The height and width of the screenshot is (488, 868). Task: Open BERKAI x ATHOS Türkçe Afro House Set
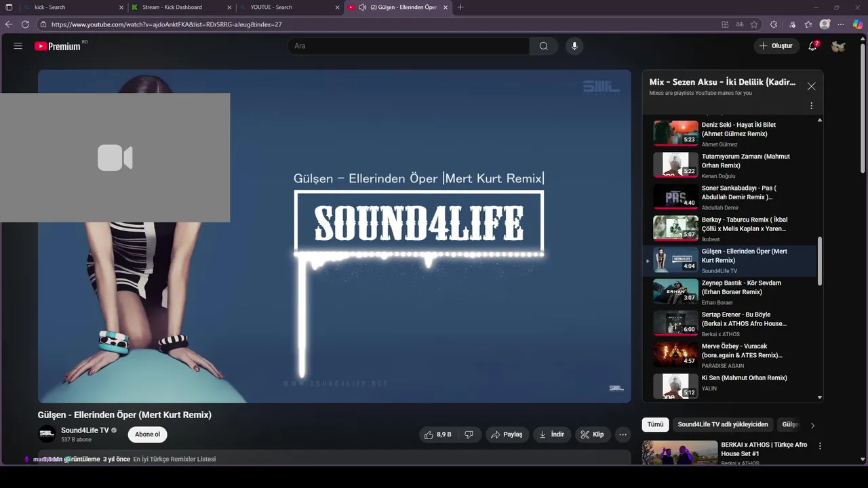764,449
